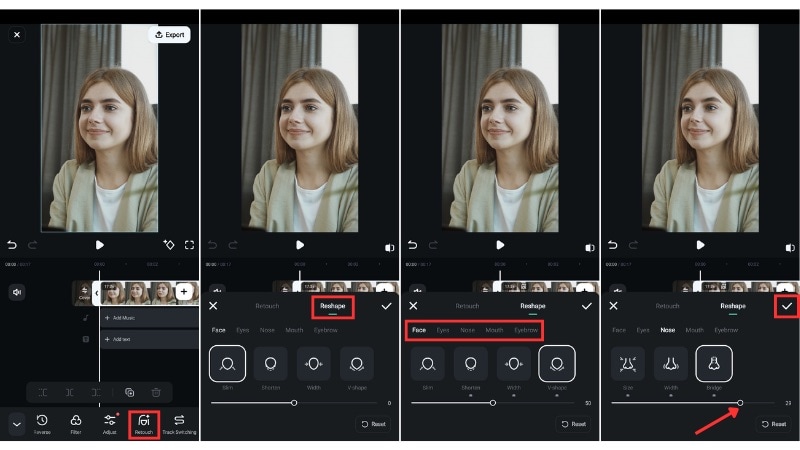Viewport: 800px width, 450px height.
Task: Open Retouch tool in the bottom toolbar
Action: [144, 424]
